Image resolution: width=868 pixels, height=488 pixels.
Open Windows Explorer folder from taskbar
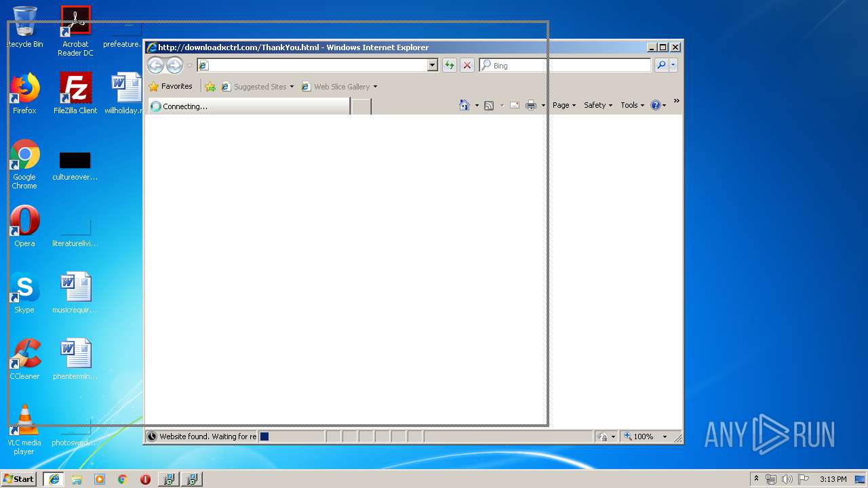[x=77, y=479]
